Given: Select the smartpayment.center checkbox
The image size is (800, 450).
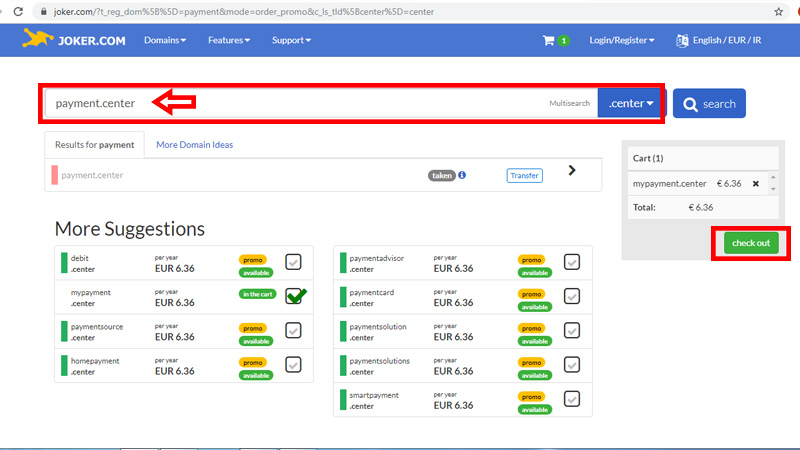Looking at the screenshot, I should pyautogui.click(x=572, y=399).
